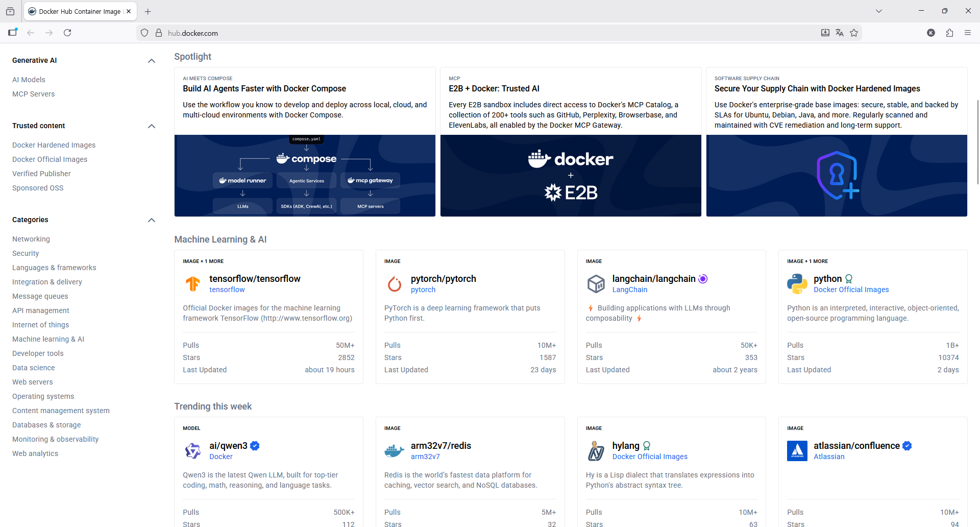The height and width of the screenshot is (527, 980).
Task: Click the page vertical scrollbar
Action: [977, 143]
